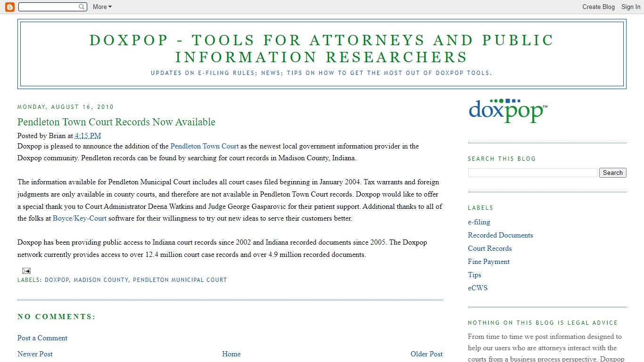Focus the Blogger navbar search field

coord(52,7)
